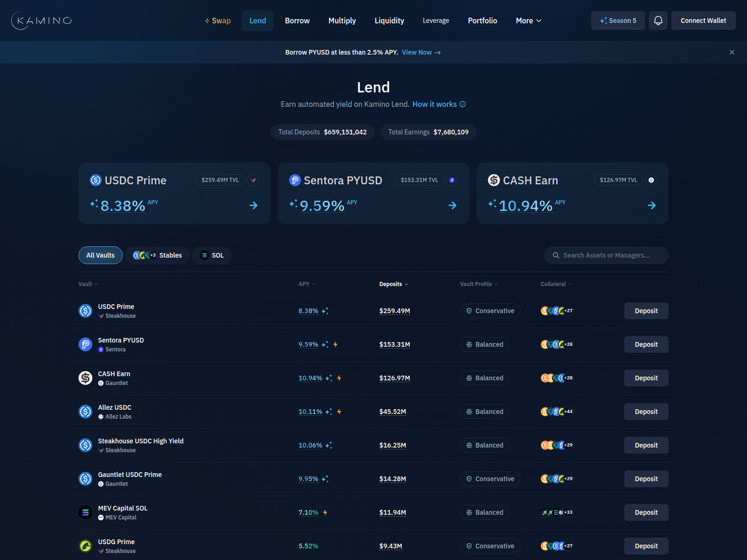Viewport: 747px width, 560px height.
Task: Open the Liquidity tab
Action: pyautogui.click(x=389, y=21)
